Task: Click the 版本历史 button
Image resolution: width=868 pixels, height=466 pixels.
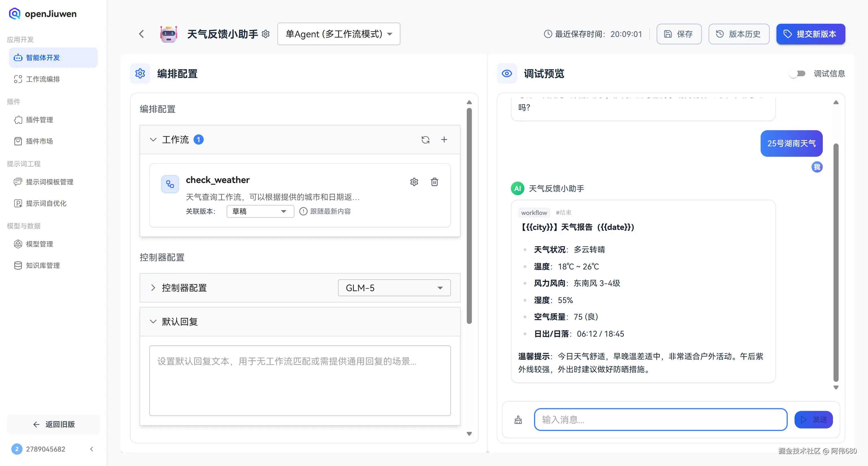Action: point(739,34)
